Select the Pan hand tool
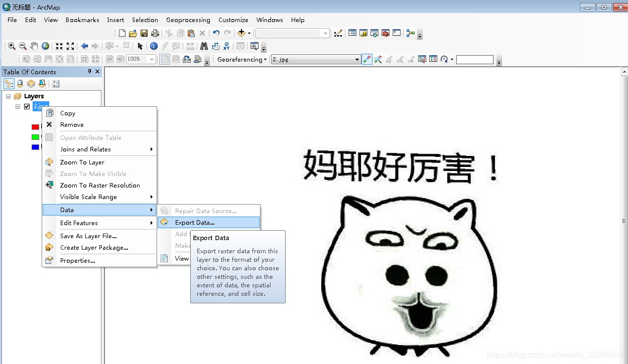 [x=34, y=46]
